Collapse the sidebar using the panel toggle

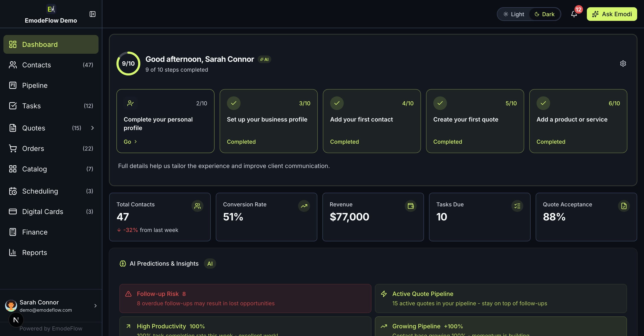(x=92, y=14)
